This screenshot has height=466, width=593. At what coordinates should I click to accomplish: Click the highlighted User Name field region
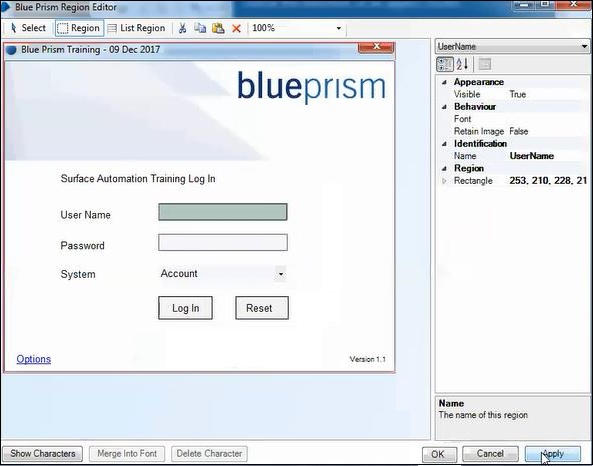click(x=223, y=212)
